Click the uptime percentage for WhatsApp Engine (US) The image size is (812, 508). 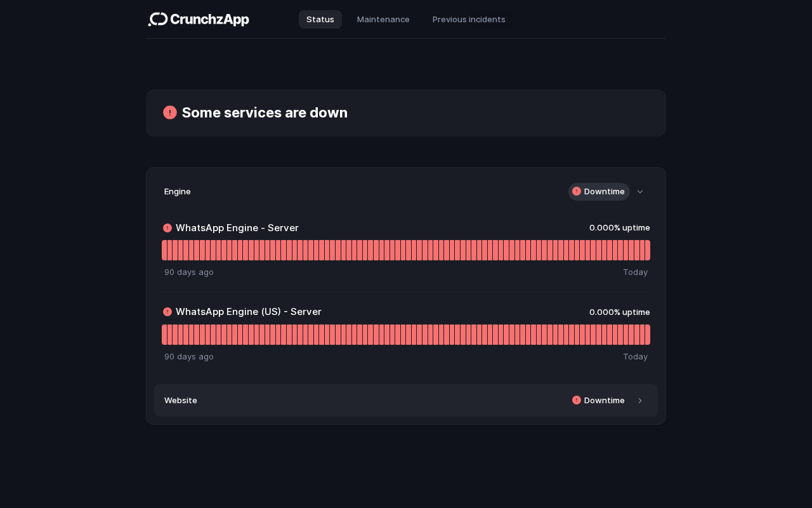tap(620, 312)
